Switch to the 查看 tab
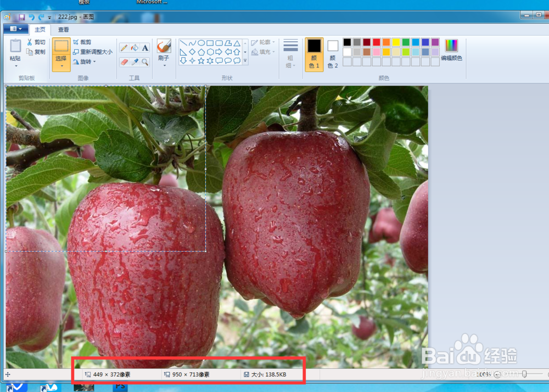Screen dimensions: 549x392 click(x=63, y=30)
